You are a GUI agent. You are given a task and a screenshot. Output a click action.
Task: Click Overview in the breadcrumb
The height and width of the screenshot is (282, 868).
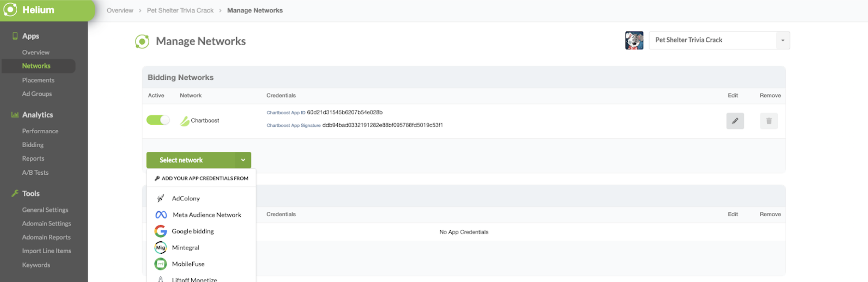click(120, 11)
